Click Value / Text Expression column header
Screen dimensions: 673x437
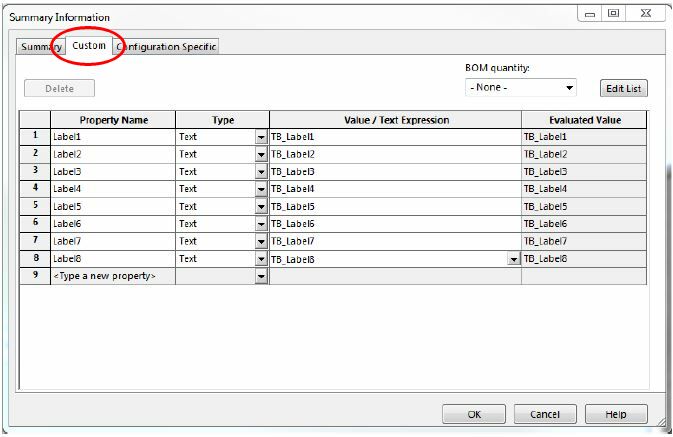(x=396, y=120)
